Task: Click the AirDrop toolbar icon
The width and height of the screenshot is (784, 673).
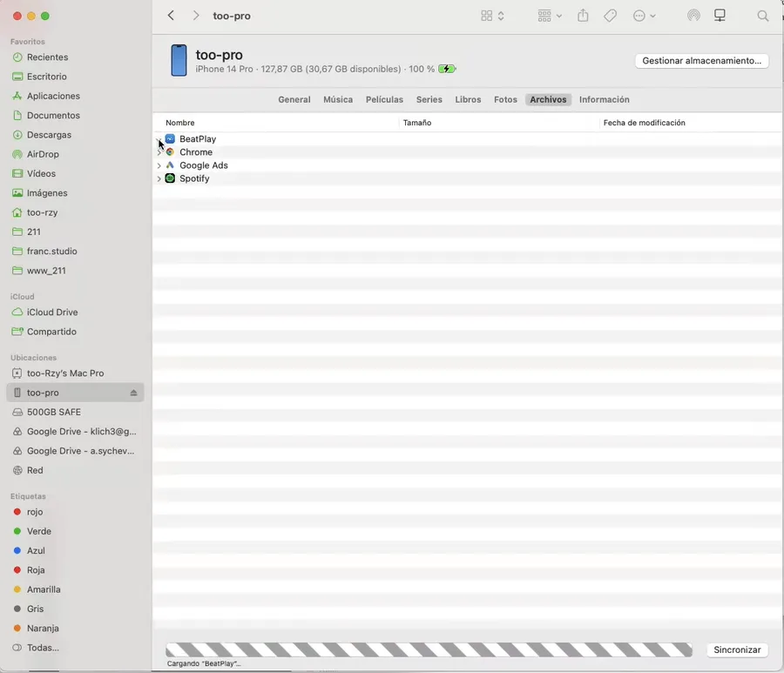Action: (693, 16)
